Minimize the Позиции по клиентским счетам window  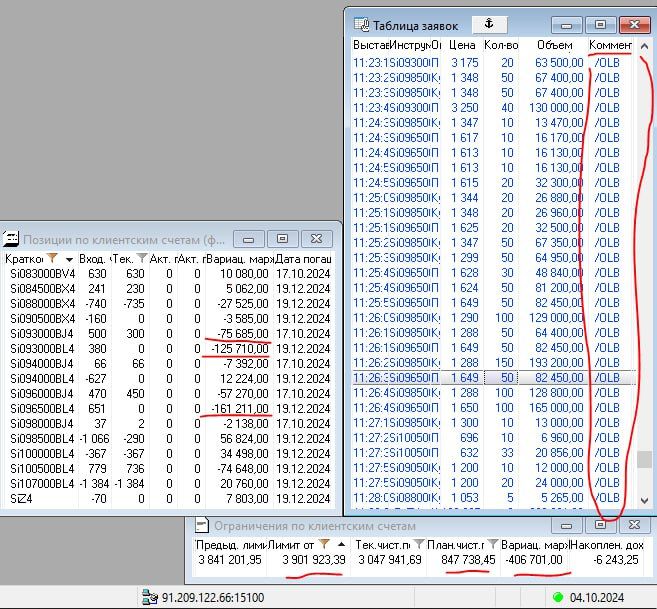tap(248, 239)
